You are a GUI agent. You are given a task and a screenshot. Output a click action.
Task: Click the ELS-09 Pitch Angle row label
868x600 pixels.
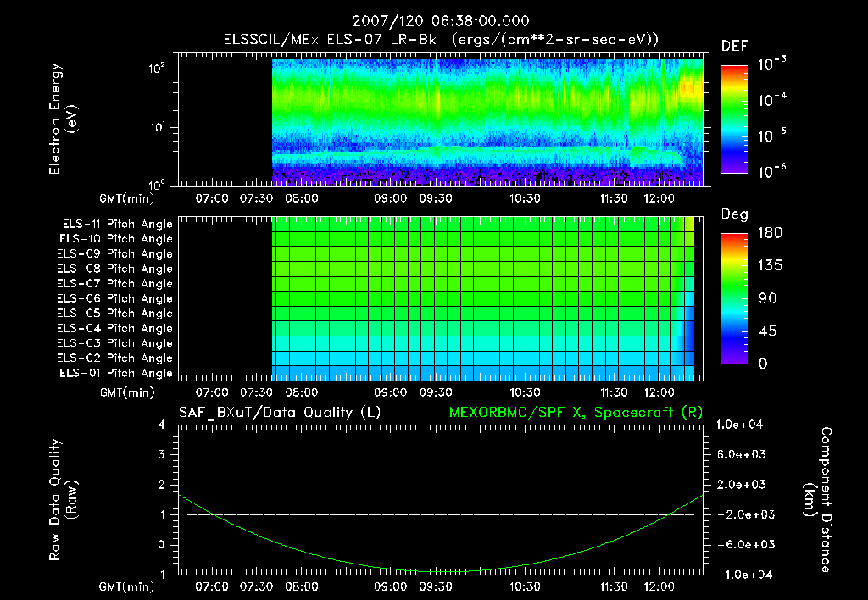[x=115, y=254]
